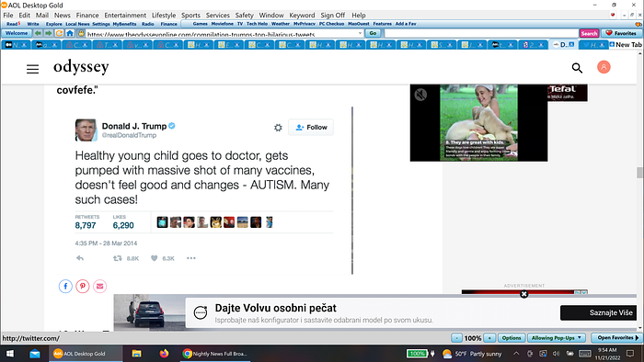Screen dimensions: 644x362
Task: Reply to the tweet using the arrow icon
Action: (x=80, y=258)
